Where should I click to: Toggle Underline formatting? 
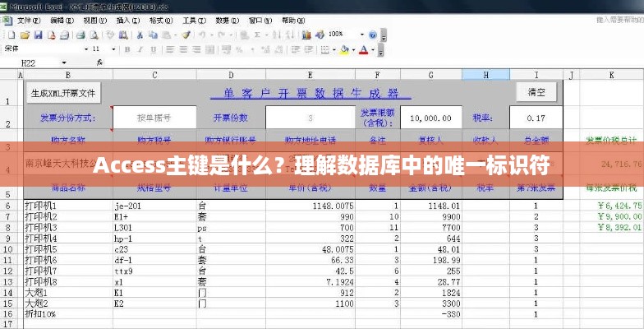tap(153, 49)
